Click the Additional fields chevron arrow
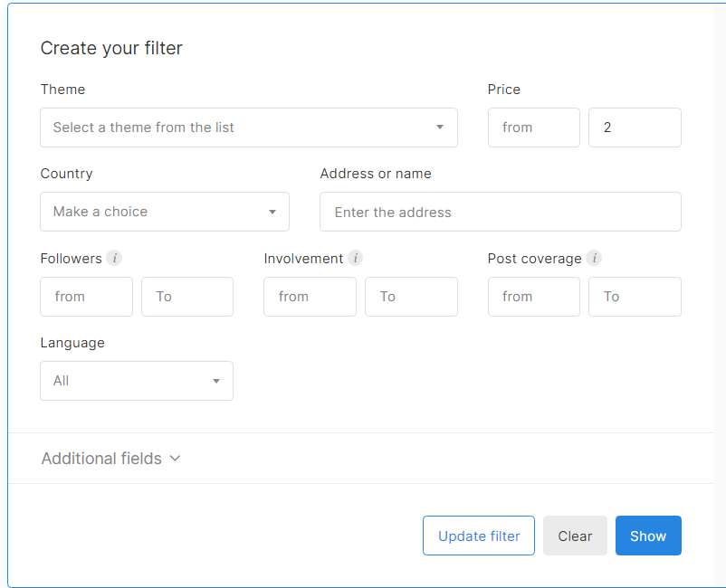726x588 pixels. (x=176, y=459)
